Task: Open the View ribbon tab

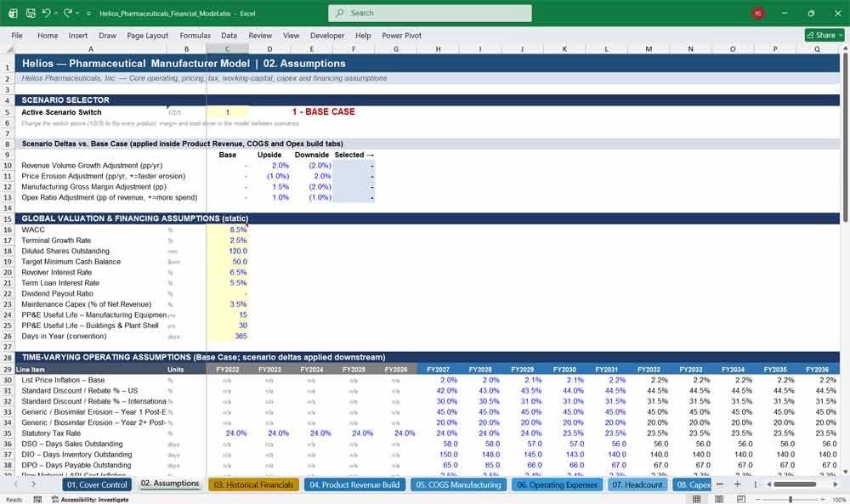Action: pos(291,35)
